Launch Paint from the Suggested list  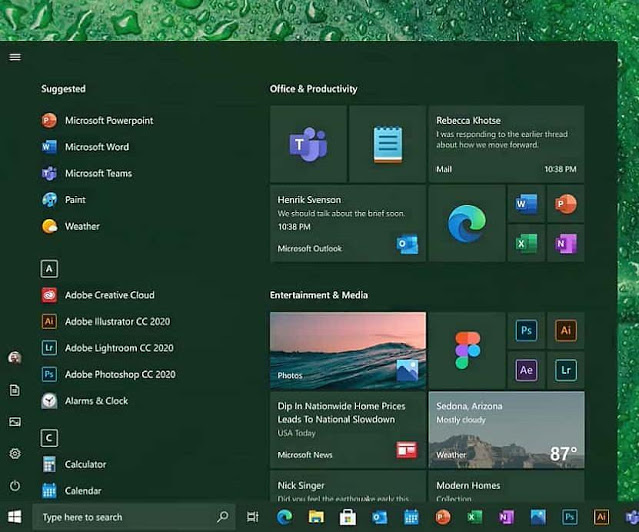click(64, 200)
